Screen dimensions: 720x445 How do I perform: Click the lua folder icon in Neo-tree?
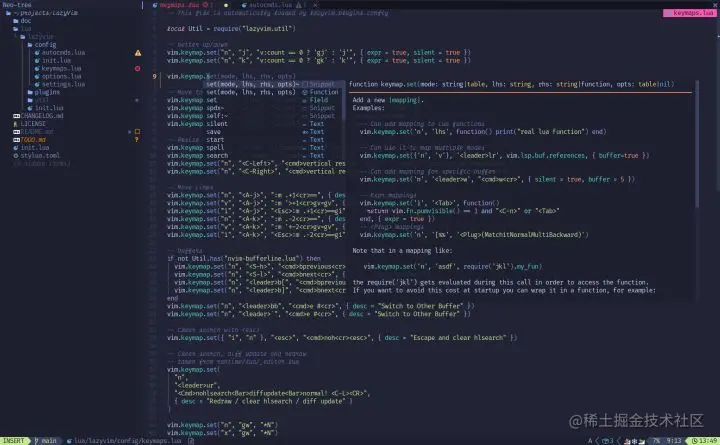coord(16,29)
